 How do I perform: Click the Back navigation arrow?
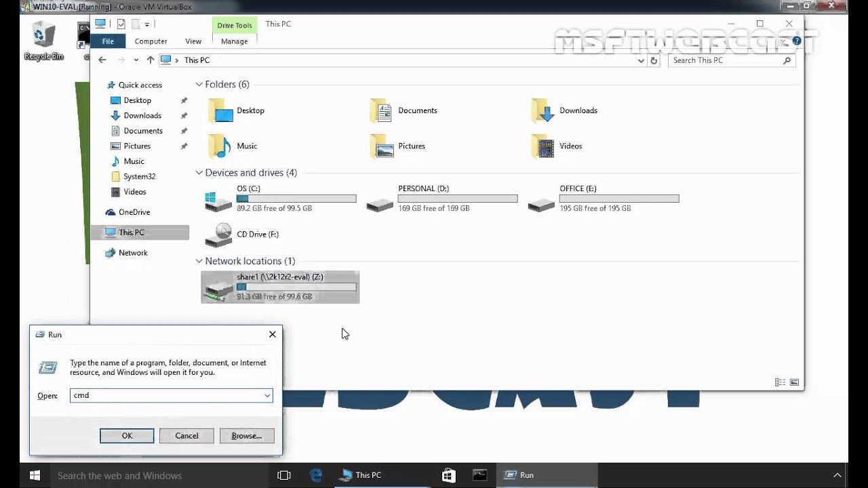pos(102,60)
